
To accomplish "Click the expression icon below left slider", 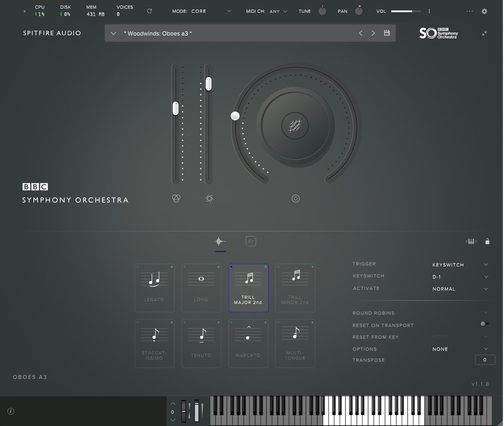I will (x=176, y=198).
